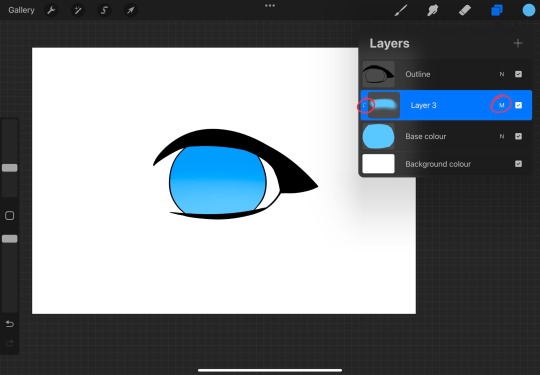Screen dimensions: 540x375
Task: Add a new layer with plus icon
Action: coord(518,43)
